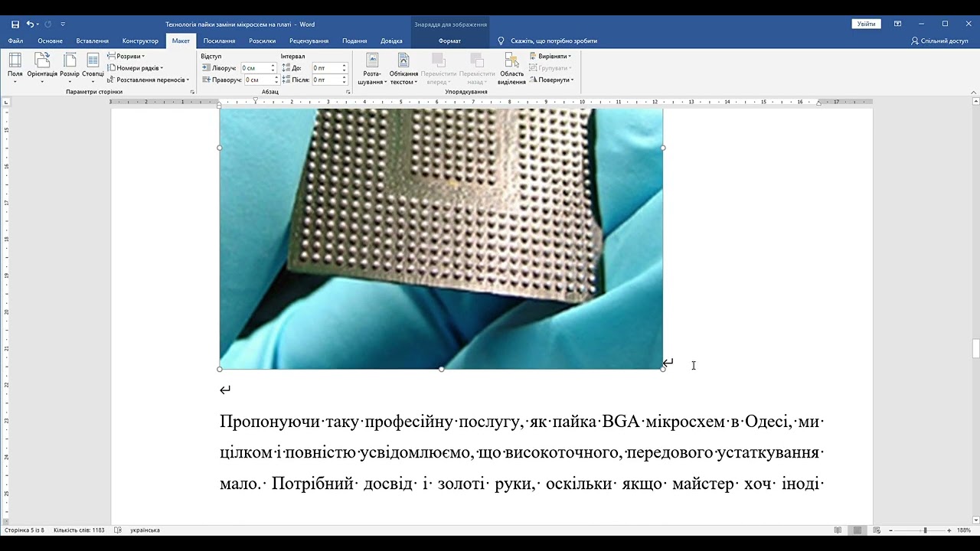This screenshot has width=980, height=551.
Task: Customize Quick Access Toolbar dropdown
Action: click(63, 24)
